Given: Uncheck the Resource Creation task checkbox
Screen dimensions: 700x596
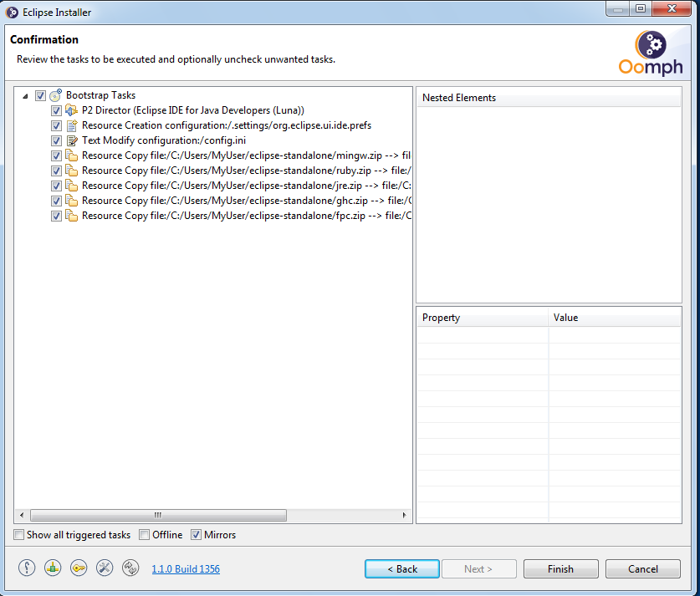Looking at the screenshot, I should [x=56, y=125].
